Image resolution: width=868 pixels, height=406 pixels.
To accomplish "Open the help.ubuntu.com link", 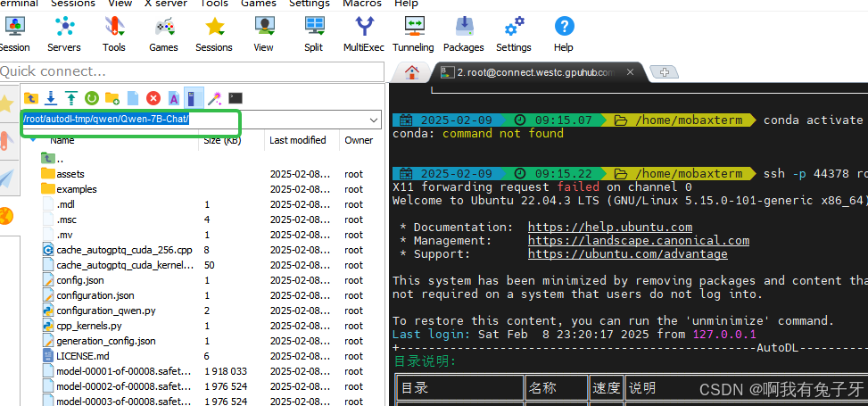I will click(x=610, y=228).
